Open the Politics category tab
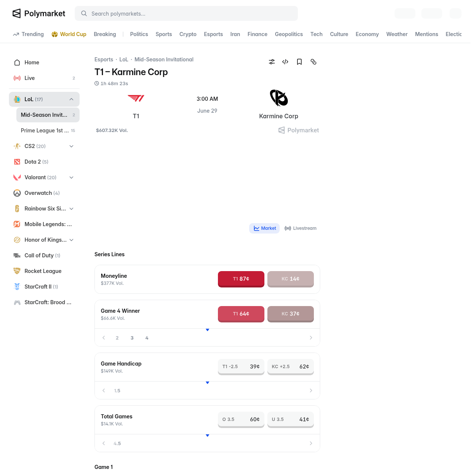This screenshot has width=476, height=476. click(139, 34)
